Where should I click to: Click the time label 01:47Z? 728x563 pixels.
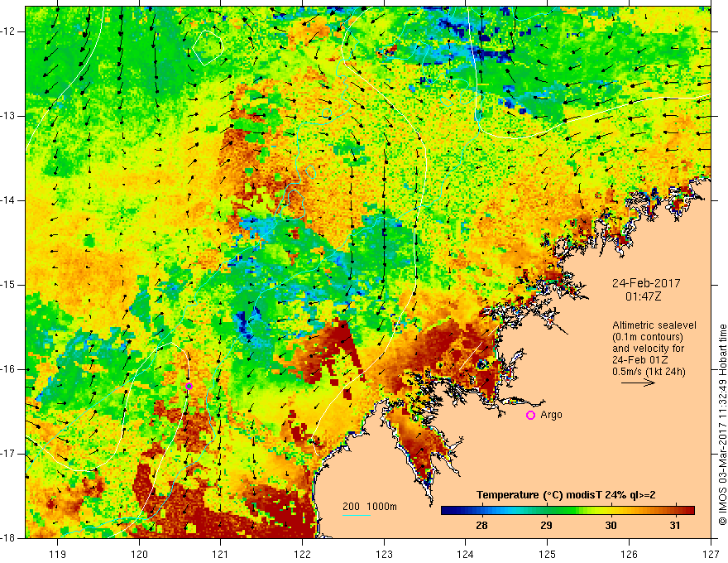[643, 296]
